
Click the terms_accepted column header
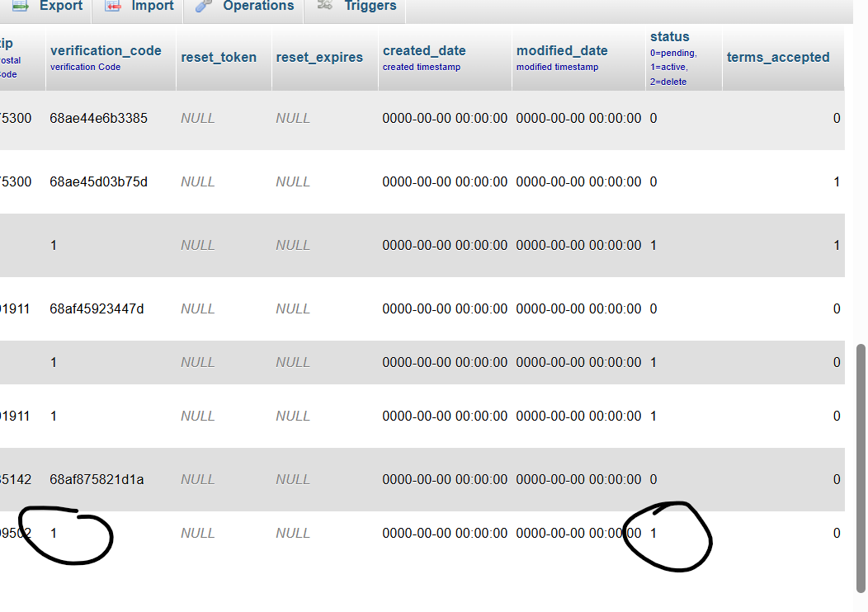tap(777, 58)
